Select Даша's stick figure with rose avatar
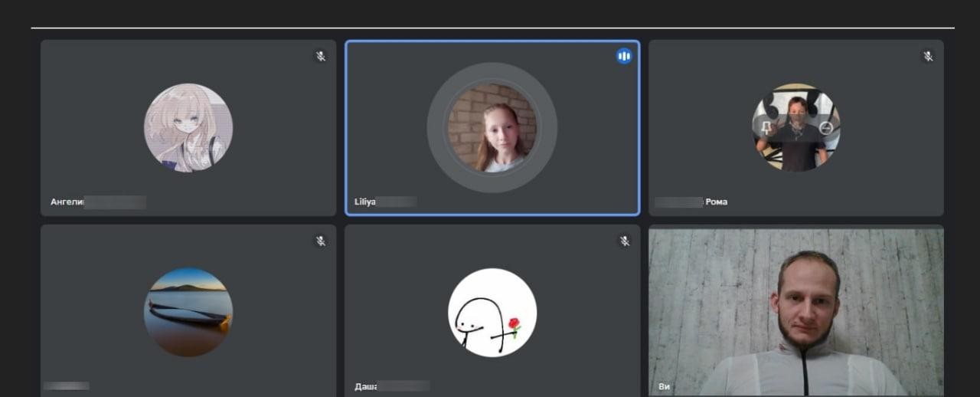 [492, 312]
